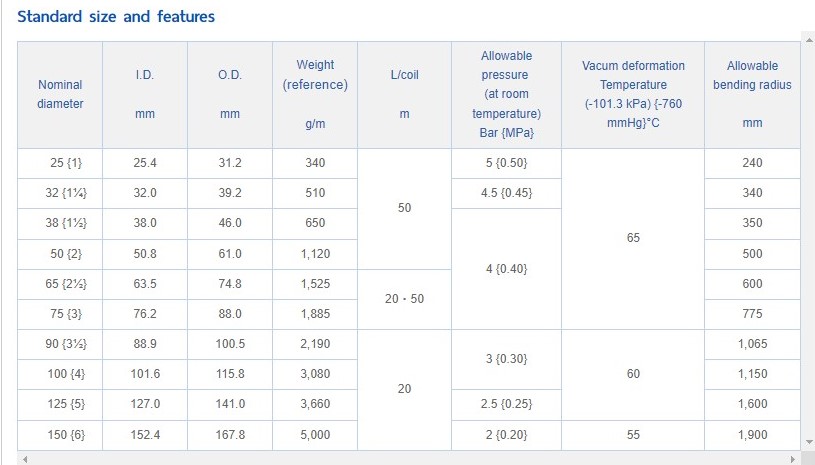Viewport: 815px width, 465px height.
Task: Click the 4 {0.40} allowable pressure cell
Action: tap(506, 269)
